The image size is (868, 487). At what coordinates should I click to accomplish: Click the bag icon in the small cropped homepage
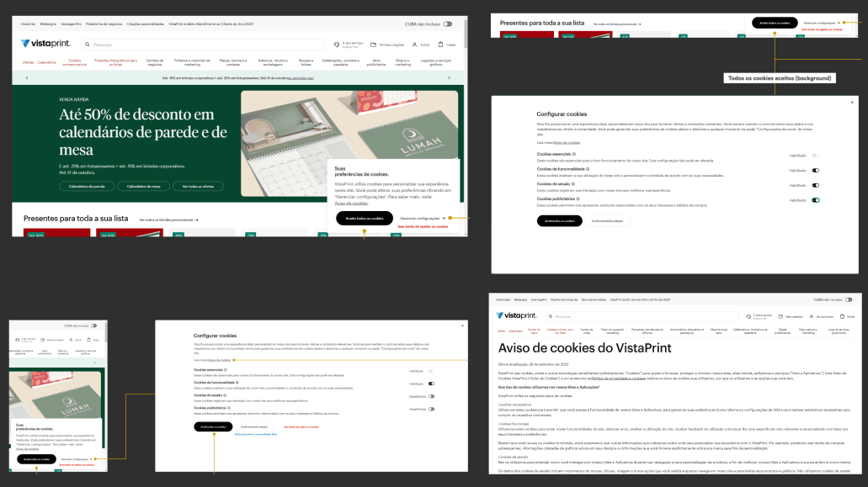coord(88,340)
